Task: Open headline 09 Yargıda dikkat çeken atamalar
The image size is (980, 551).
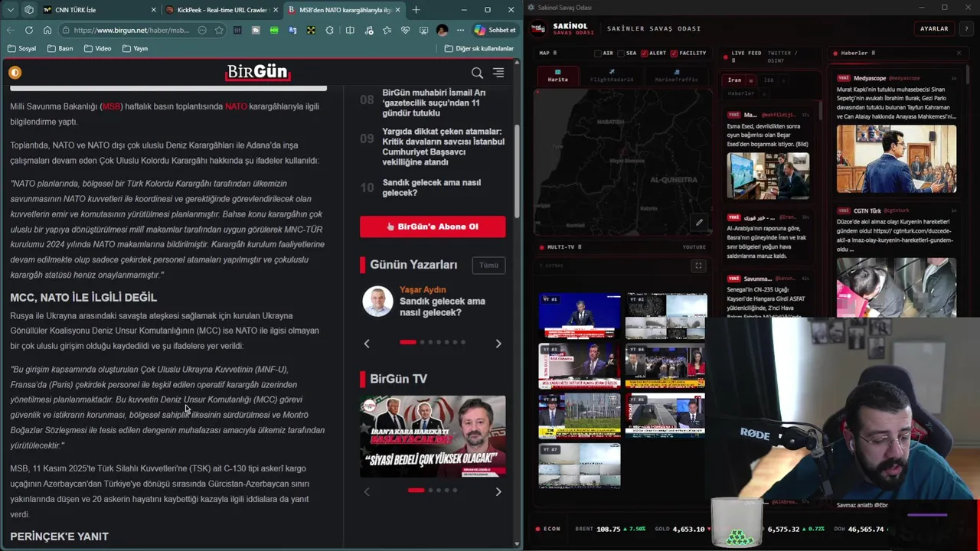Action: 443,146
